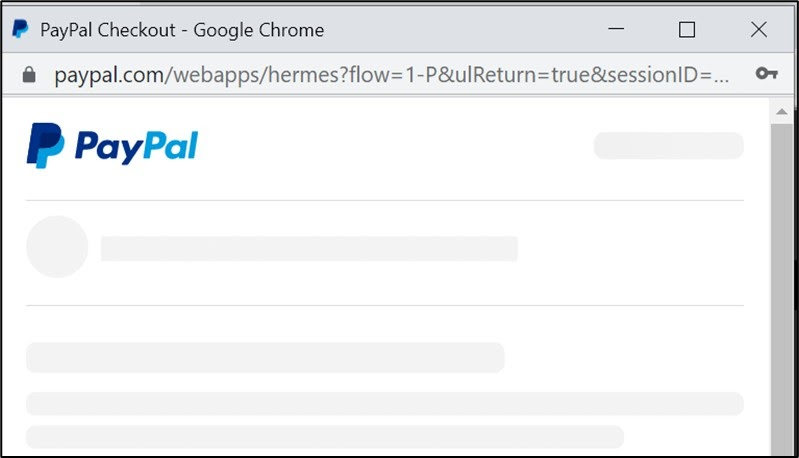The image size is (799, 458).
Task: Click the PayPal favicon in the title bar
Action: (20, 30)
